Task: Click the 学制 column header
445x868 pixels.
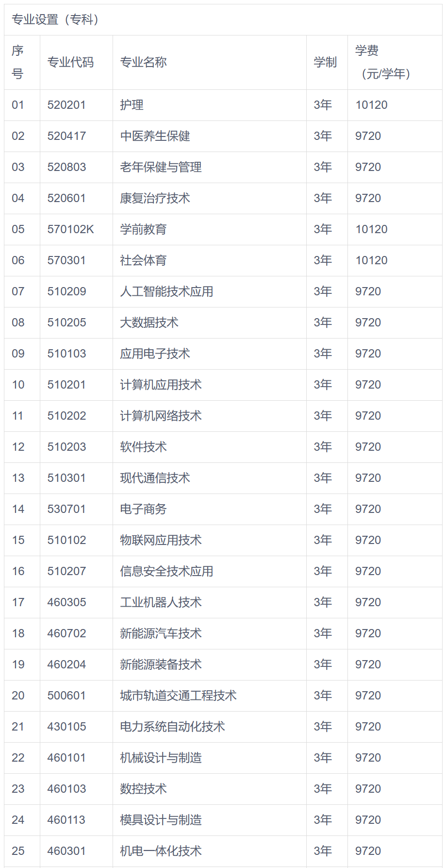Action: (x=325, y=62)
